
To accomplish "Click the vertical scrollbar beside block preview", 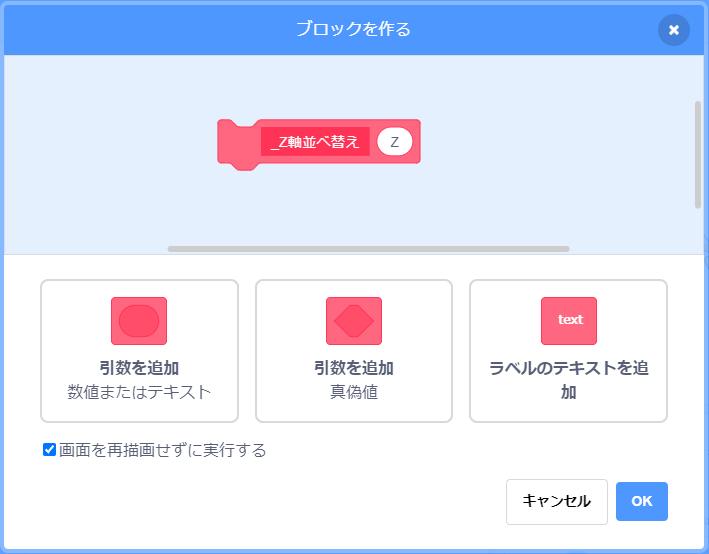I will click(x=698, y=154).
